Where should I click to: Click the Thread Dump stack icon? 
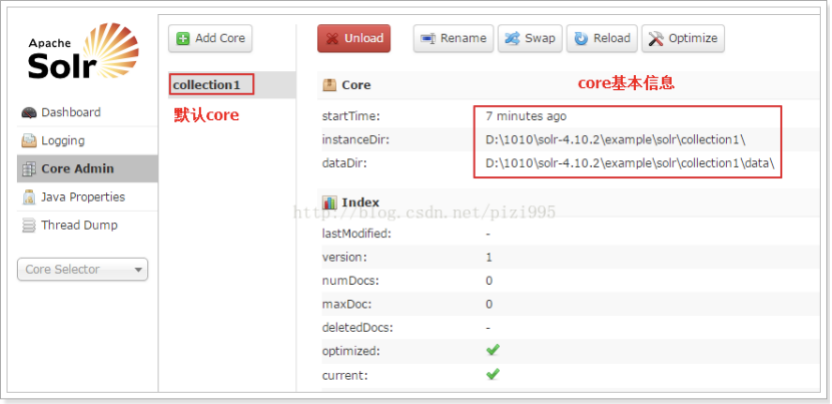29,225
